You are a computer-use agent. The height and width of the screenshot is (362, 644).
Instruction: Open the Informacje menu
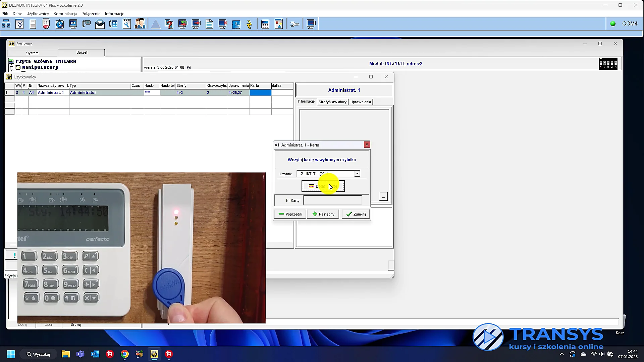(x=114, y=14)
